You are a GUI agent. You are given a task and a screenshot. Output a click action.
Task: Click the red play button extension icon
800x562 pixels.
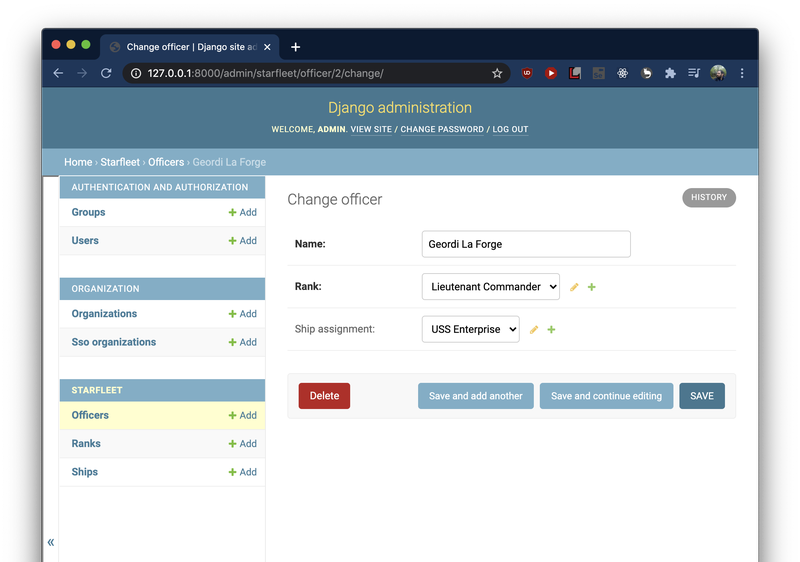[x=551, y=73]
